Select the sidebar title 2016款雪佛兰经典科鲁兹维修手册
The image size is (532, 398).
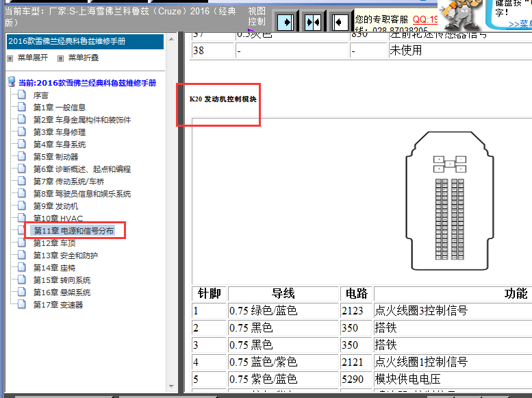click(x=85, y=41)
